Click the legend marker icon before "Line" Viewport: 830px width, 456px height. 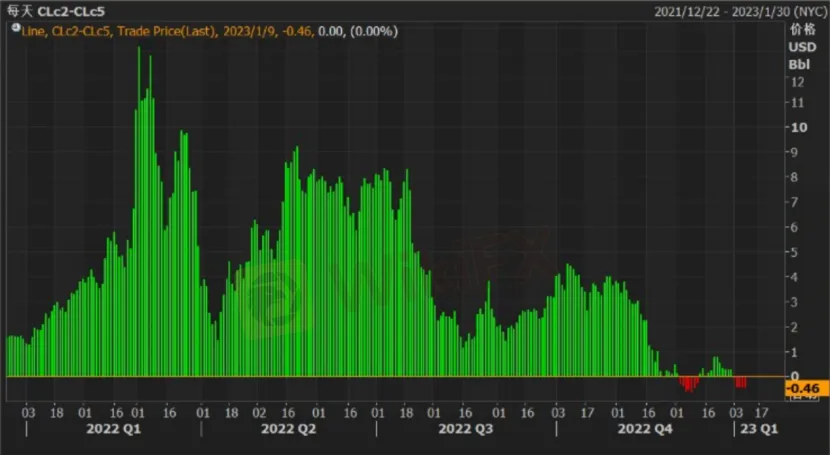[13, 31]
